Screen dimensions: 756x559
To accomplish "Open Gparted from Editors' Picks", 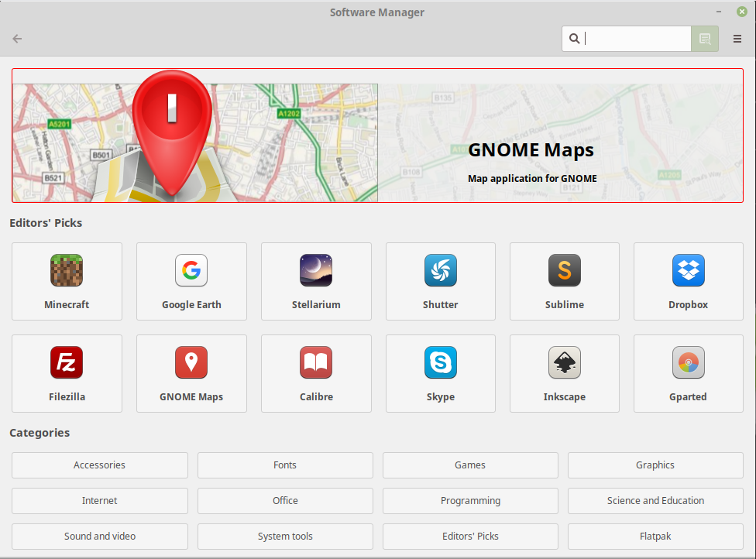I will 688,373.
